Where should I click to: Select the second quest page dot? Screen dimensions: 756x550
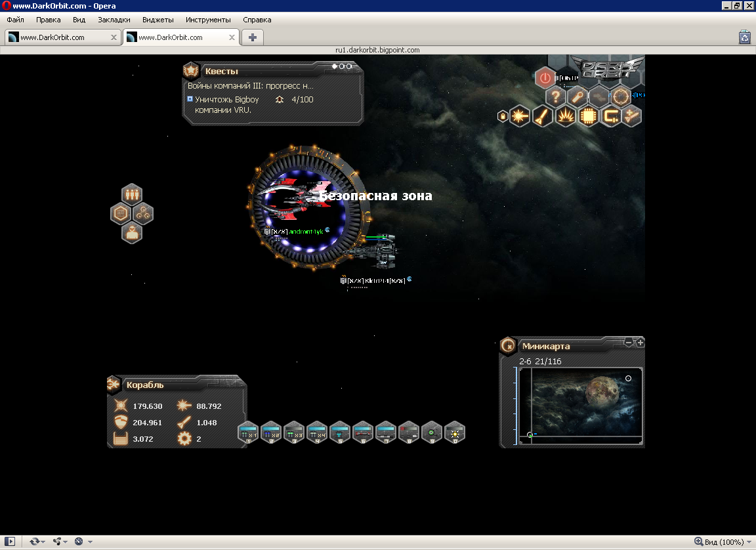[x=342, y=66]
